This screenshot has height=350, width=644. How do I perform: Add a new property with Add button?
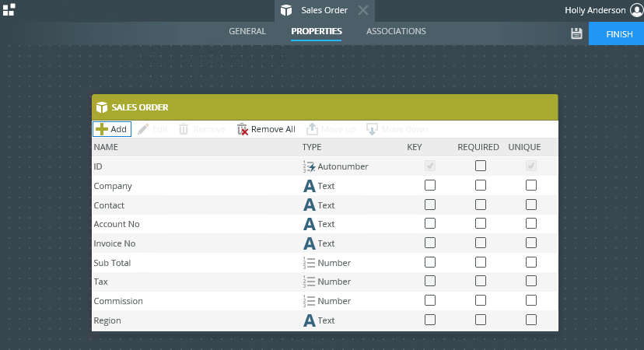coord(112,129)
